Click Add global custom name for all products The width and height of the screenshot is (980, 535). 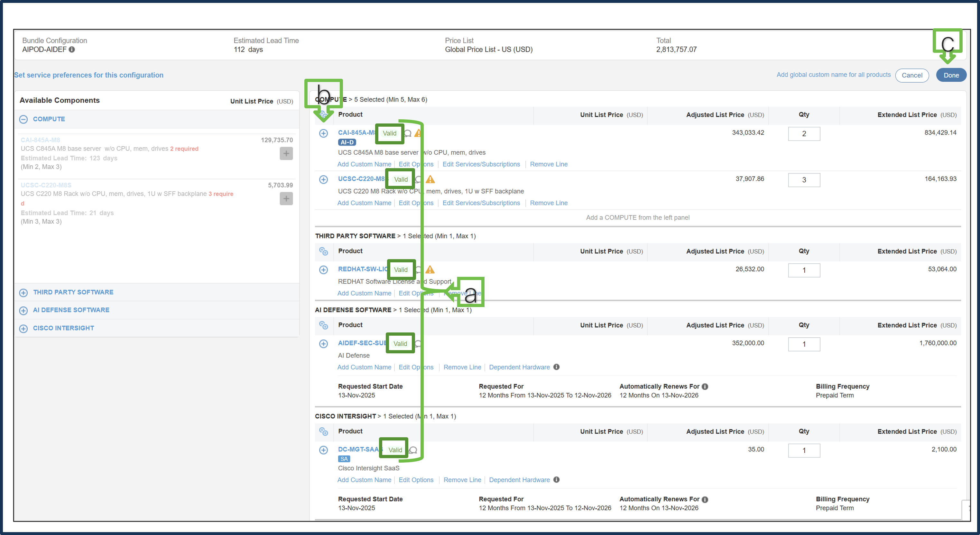point(834,75)
